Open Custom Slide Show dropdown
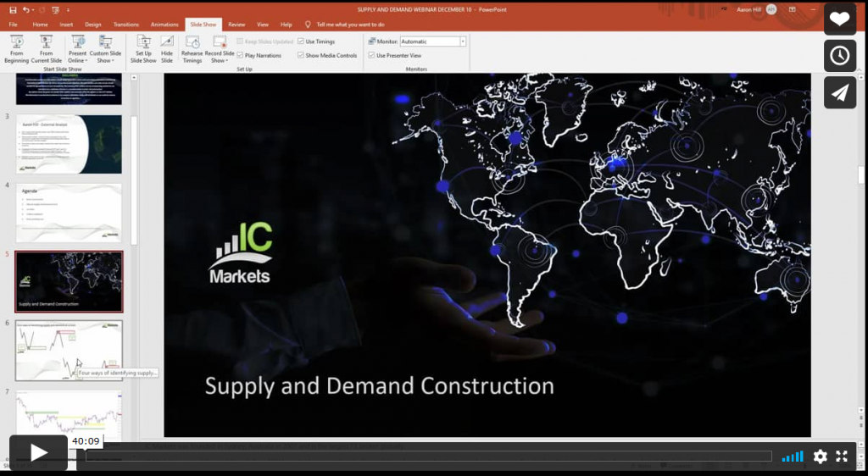Image resolution: width=868 pixels, height=476 pixels. click(105, 49)
